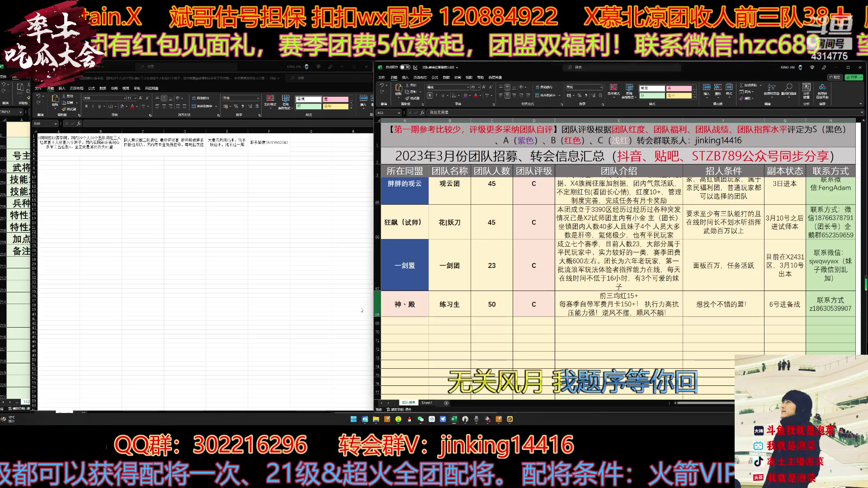Toggle Bold in right Excel window
Screen dimensions: 868x488
[x=430, y=95]
